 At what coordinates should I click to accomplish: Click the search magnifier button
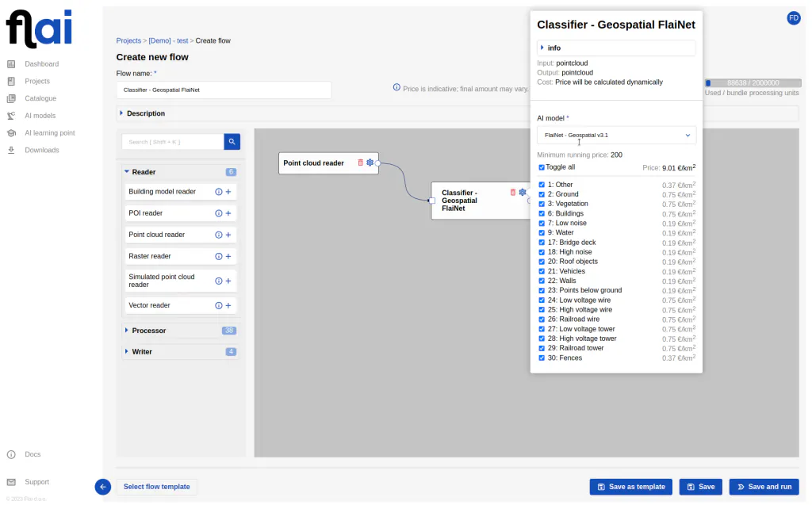(232, 141)
